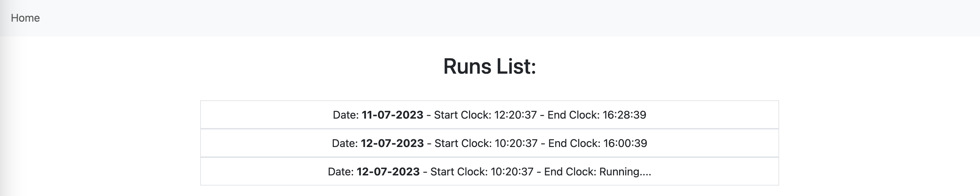Click the bold date 11-07-2023
This screenshot has height=196, width=980.
point(392,115)
